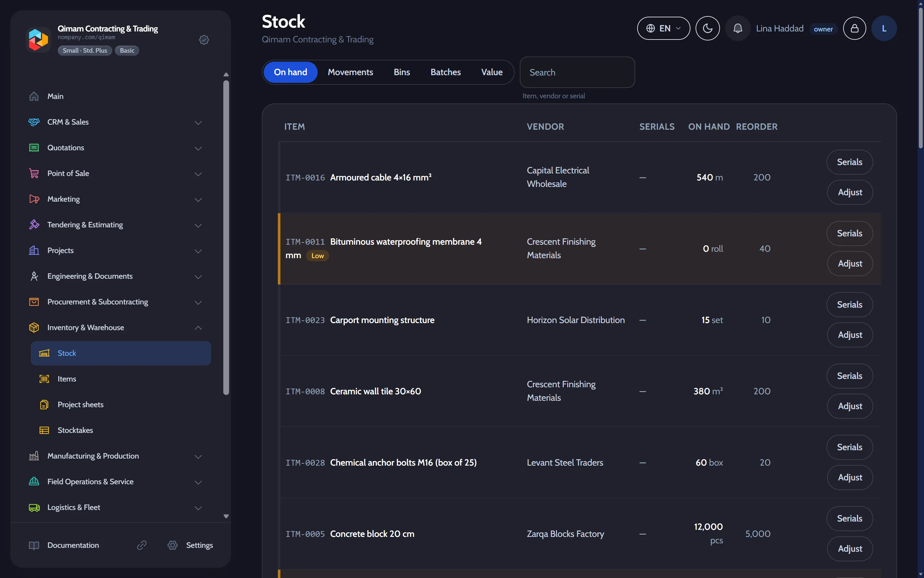Open Project sheets in the sidebar

tap(121, 405)
